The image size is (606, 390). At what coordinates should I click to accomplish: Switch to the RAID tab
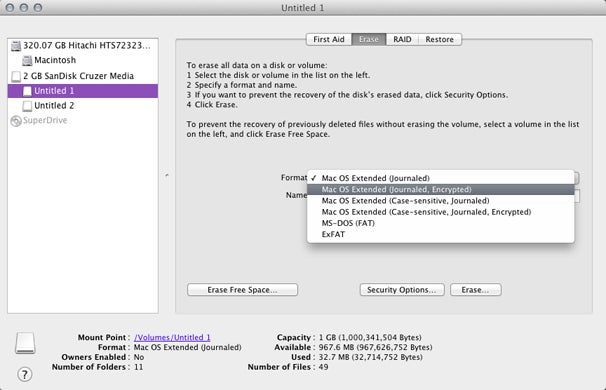[402, 39]
